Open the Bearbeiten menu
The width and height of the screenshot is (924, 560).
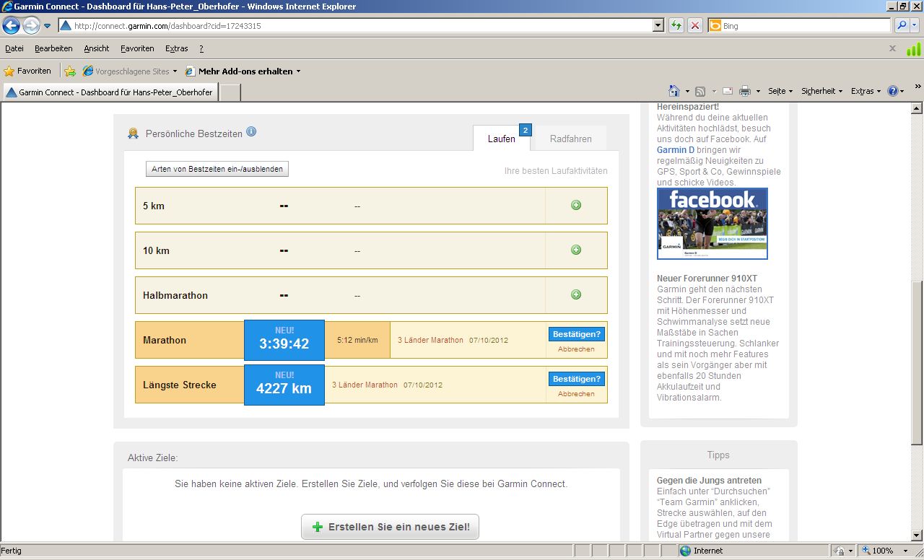point(53,48)
